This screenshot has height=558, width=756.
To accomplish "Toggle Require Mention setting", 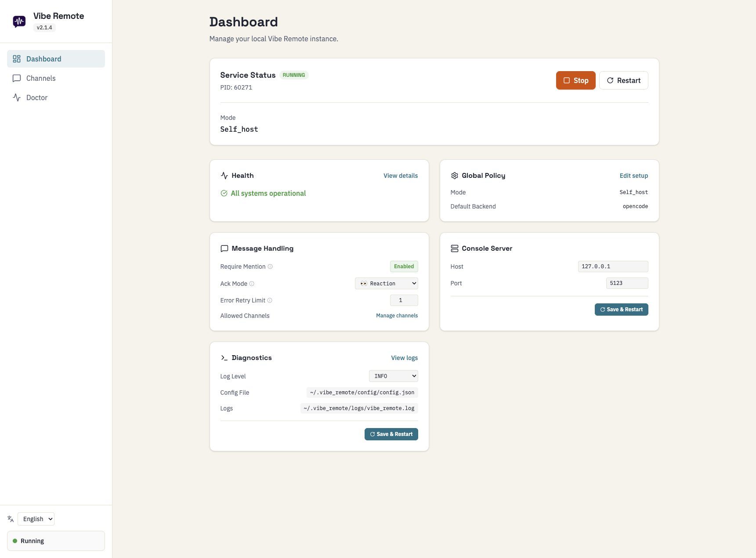I will 403,266.
